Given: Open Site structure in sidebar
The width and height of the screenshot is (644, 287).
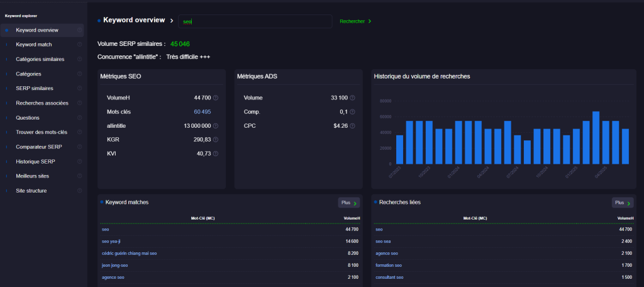Looking at the screenshot, I should pyautogui.click(x=31, y=191).
